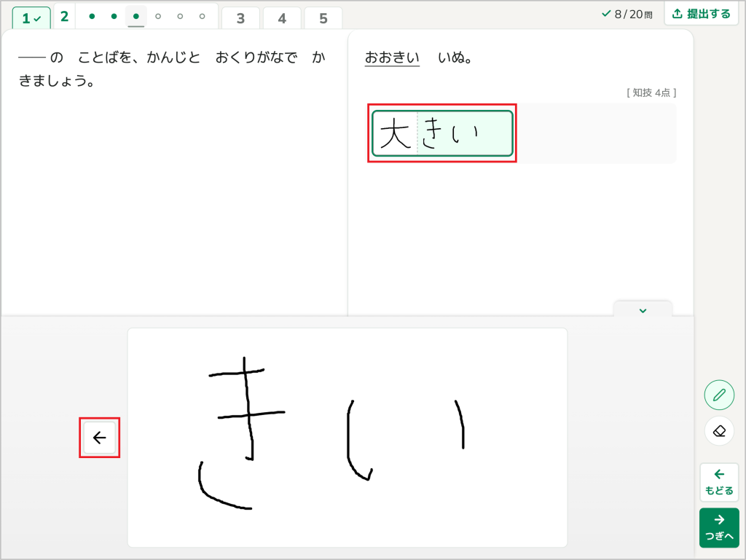746x560 pixels.
Task: Click the left arrow beside the handwriting canvas
Action: 99,438
